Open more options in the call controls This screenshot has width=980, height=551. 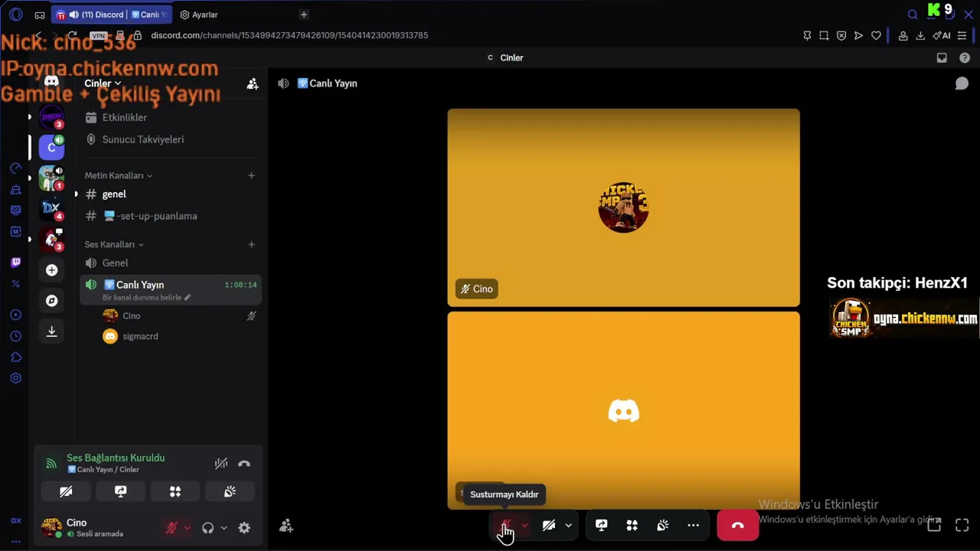693,526
